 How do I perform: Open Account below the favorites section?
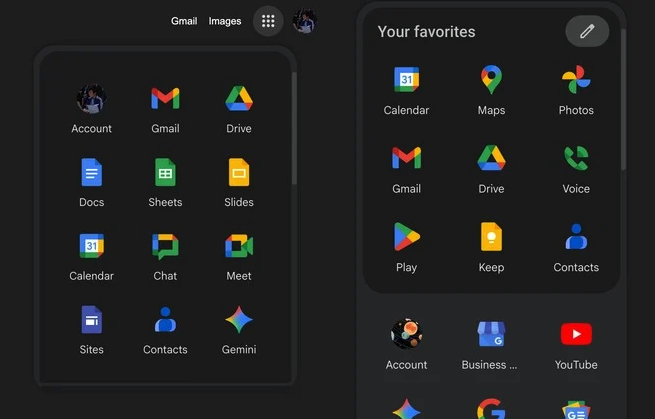(x=406, y=345)
